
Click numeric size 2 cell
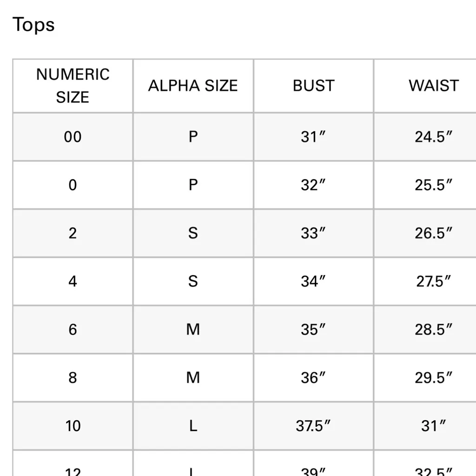pos(73,233)
